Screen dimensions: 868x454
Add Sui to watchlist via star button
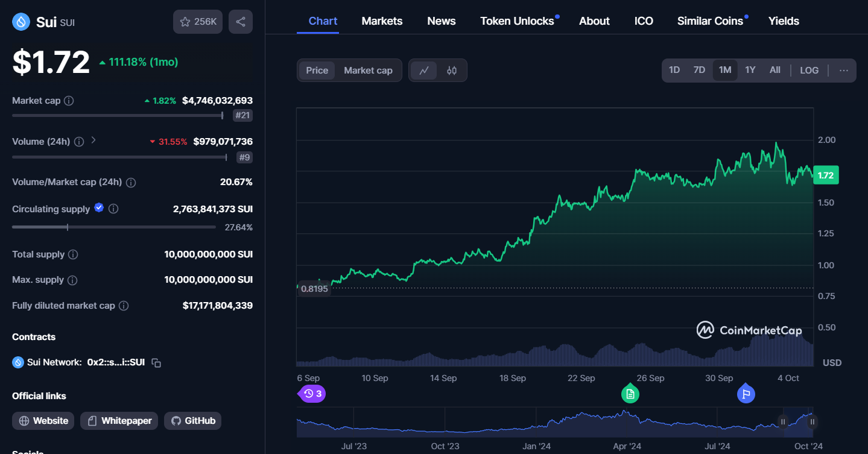pos(198,22)
